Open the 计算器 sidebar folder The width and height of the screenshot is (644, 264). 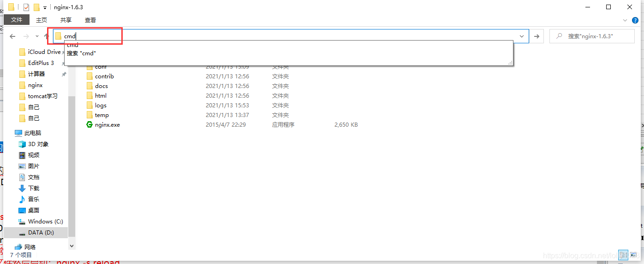(32, 74)
